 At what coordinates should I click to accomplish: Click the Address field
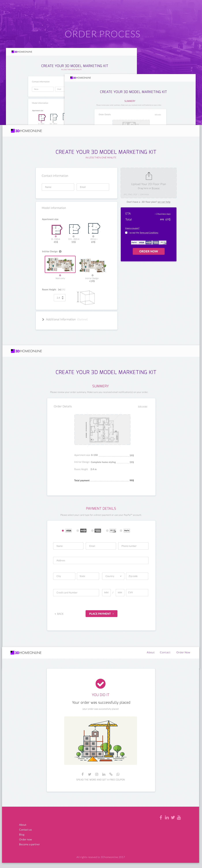click(101, 560)
